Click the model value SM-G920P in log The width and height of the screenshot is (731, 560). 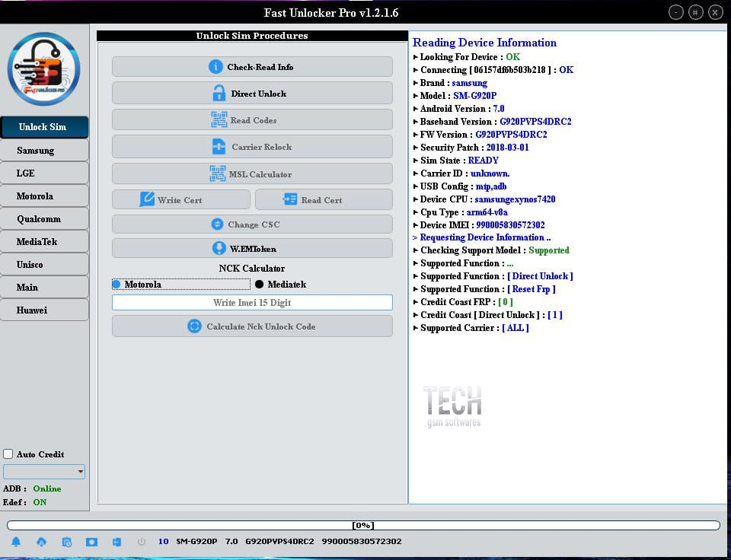(x=474, y=96)
